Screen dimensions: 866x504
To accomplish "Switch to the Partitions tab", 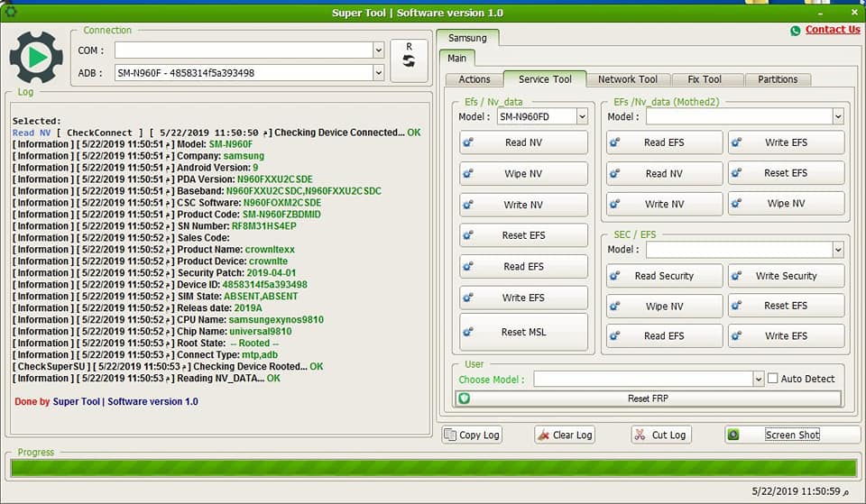I will (x=778, y=79).
